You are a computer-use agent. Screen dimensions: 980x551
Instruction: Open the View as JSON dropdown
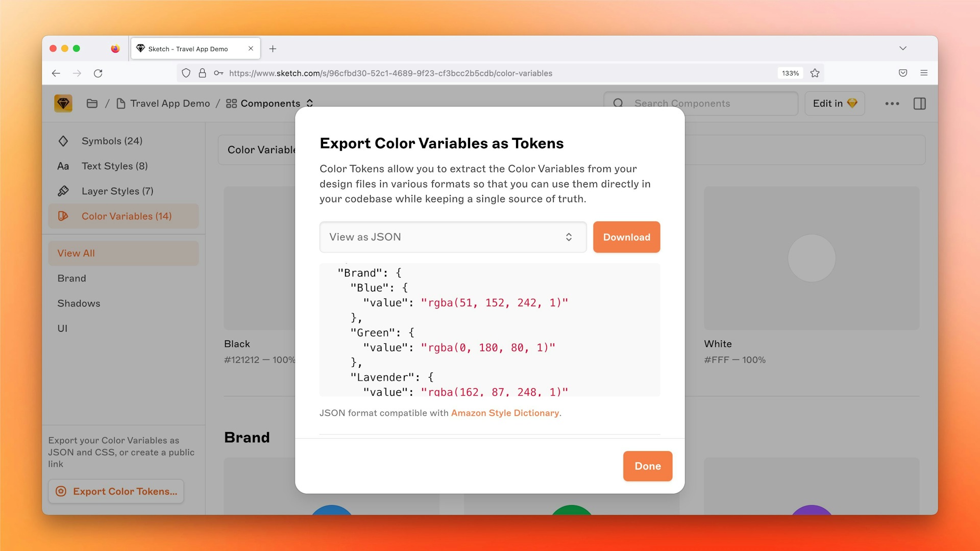tap(453, 237)
